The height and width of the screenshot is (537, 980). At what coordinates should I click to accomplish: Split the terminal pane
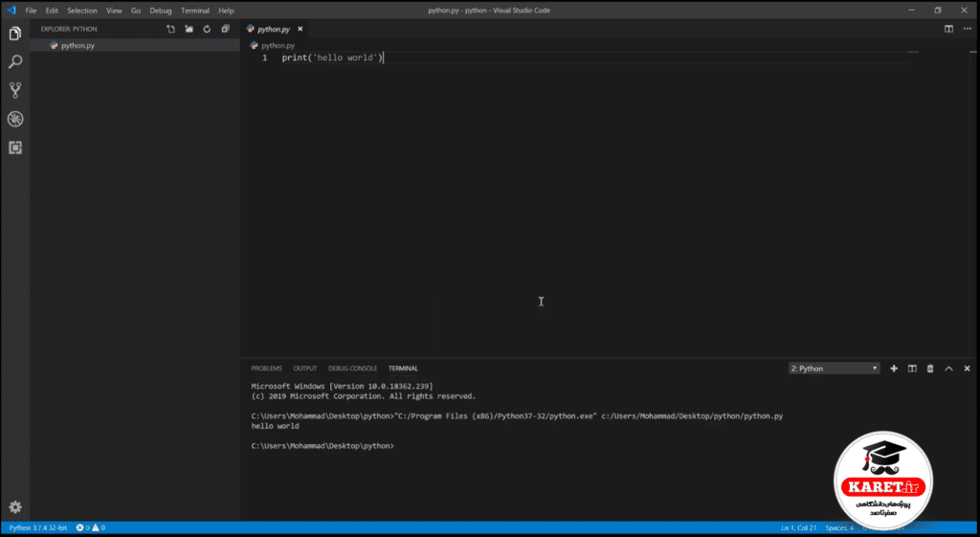pyautogui.click(x=912, y=369)
